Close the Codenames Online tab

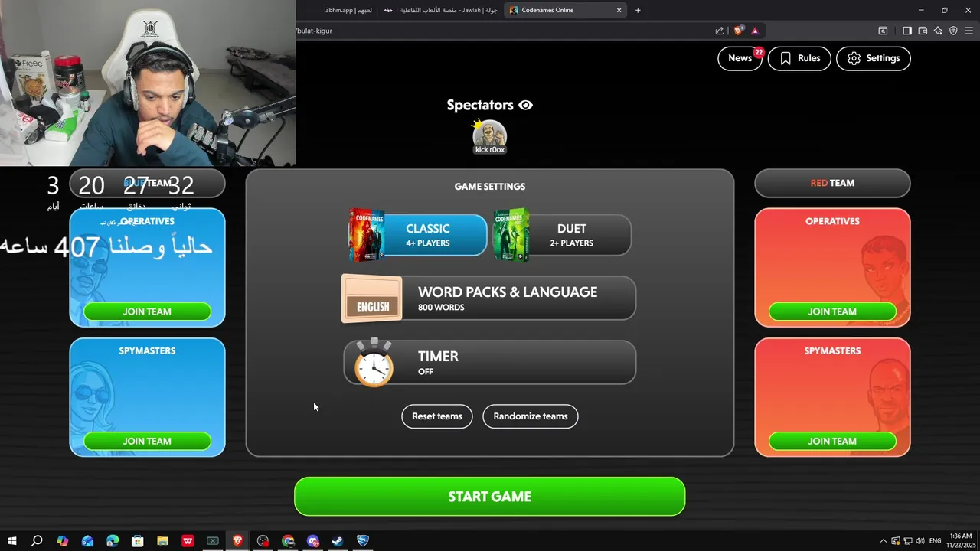pos(619,10)
